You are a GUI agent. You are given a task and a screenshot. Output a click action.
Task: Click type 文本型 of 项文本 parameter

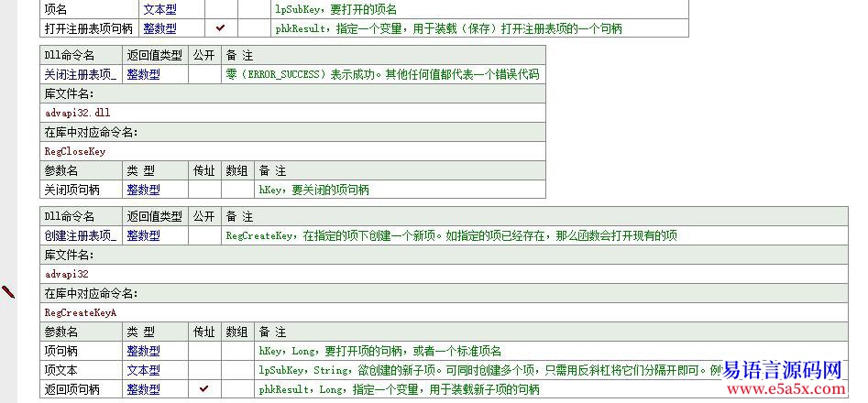click(x=143, y=370)
